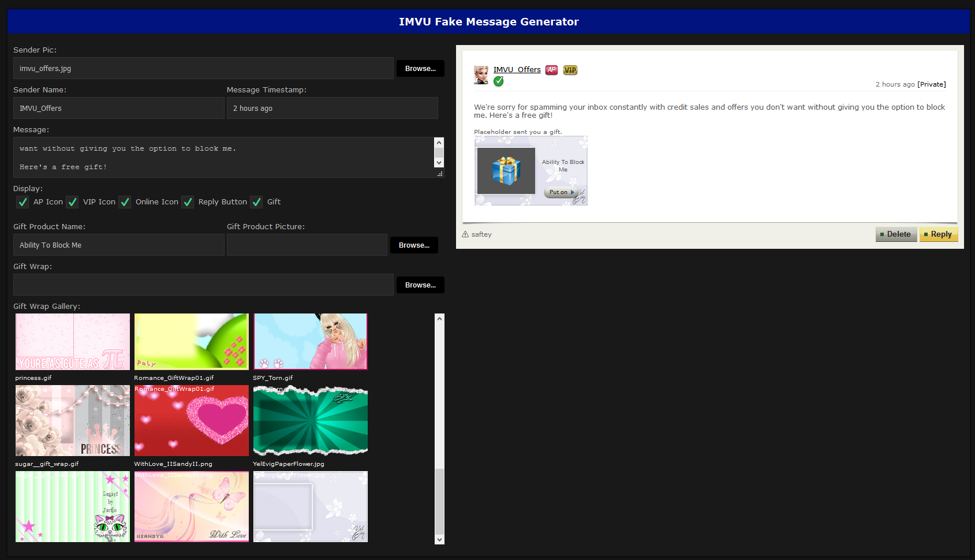Click the 'Ability To Block Me' gift label
The width and height of the screenshot is (975, 560).
point(563,166)
